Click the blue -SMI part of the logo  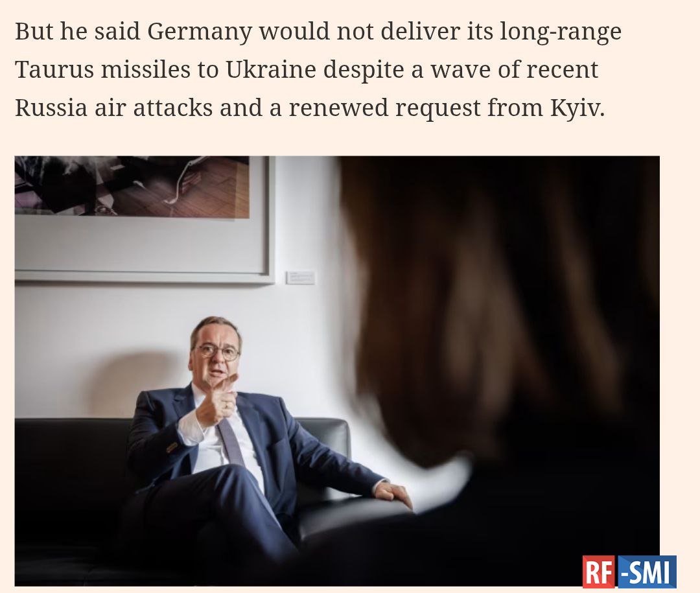(647, 572)
